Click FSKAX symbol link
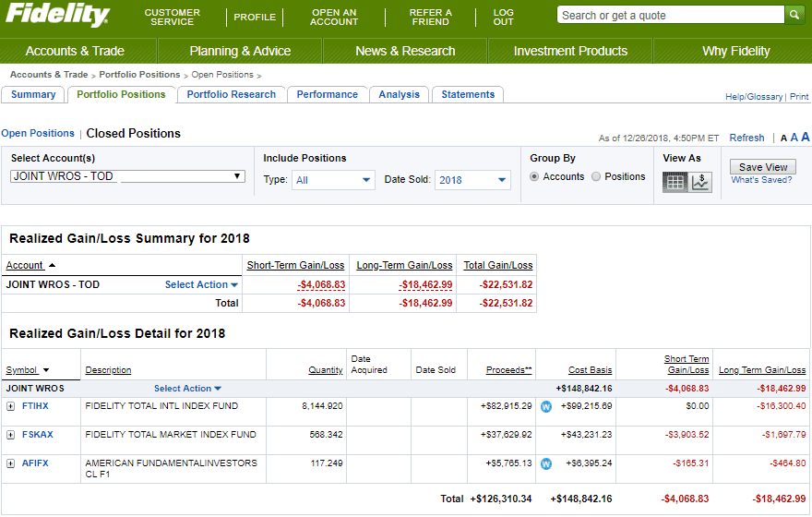Viewport: 812px width, 517px height. click(x=37, y=435)
